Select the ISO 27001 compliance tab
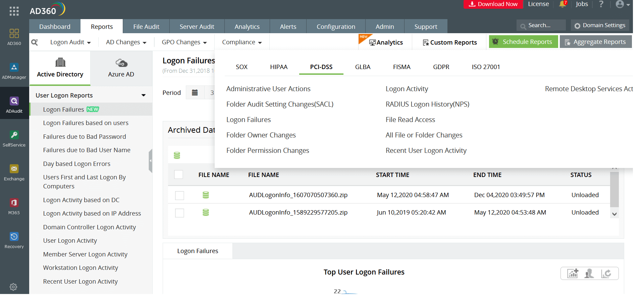This screenshot has width=644, height=295. click(486, 67)
